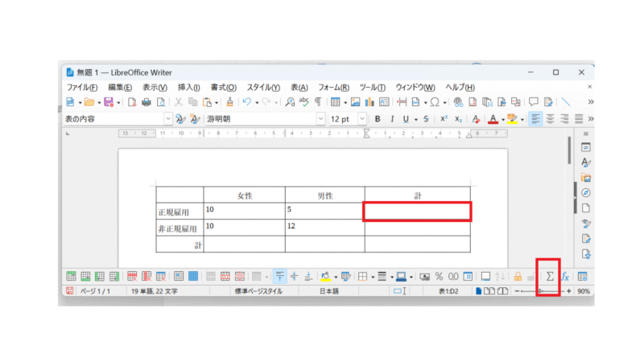The height and width of the screenshot is (362, 644).
Task: Open the ファイル(F) menu
Action: point(82,88)
